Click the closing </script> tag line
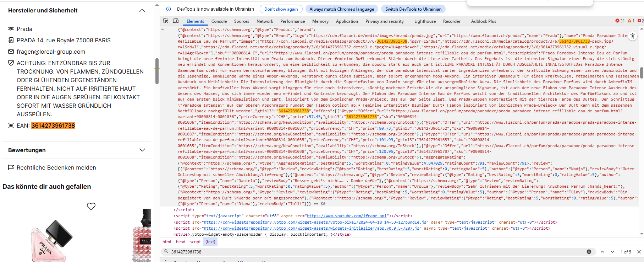644x262 pixels. 184,210
